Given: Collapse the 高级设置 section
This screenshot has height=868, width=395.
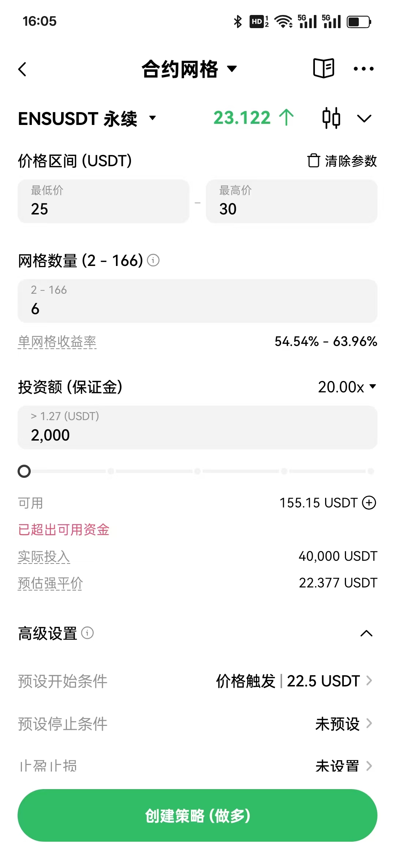Looking at the screenshot, I should point(366,633).
